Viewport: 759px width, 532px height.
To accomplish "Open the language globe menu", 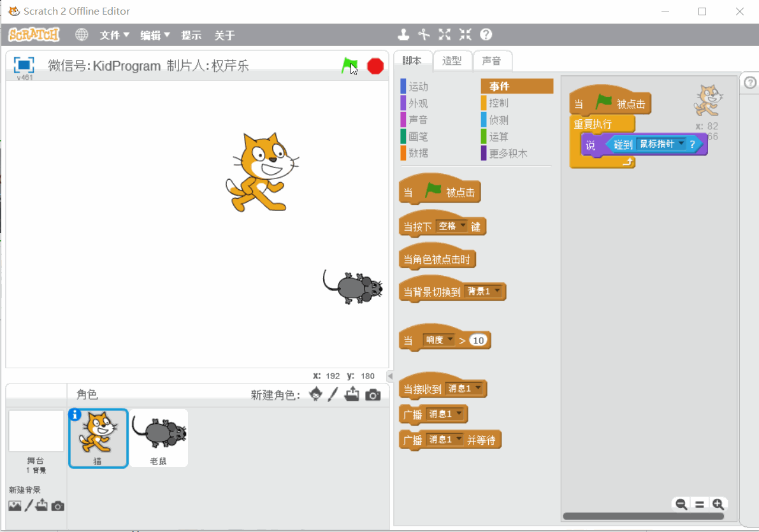I will (x=82, y=35).
